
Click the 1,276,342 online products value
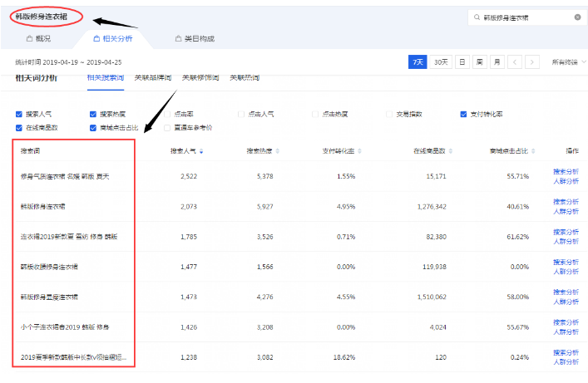[432, 207]
